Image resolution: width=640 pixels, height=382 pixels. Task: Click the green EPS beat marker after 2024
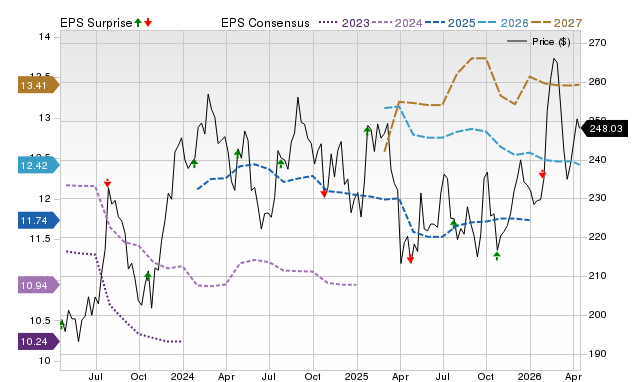point(194,163)
